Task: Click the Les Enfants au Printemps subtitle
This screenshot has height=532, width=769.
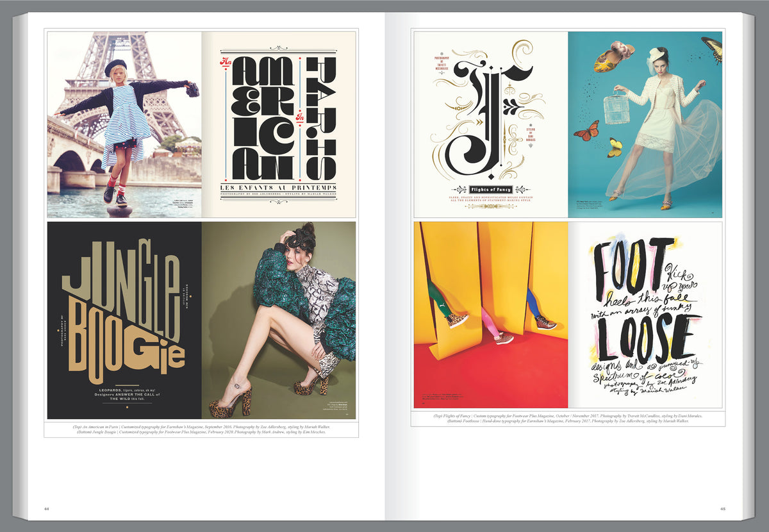Action: coord(279,187)
